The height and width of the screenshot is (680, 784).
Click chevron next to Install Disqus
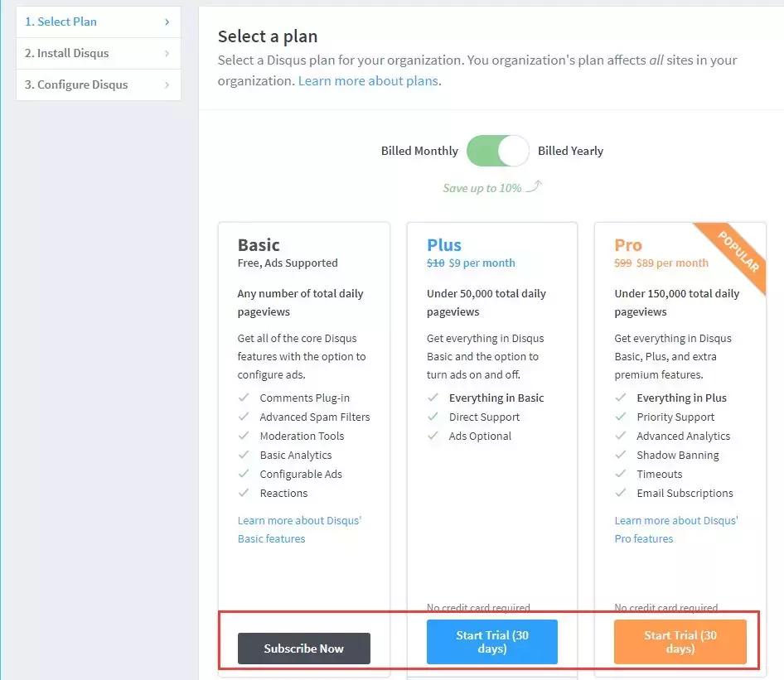tap(167, 54)
